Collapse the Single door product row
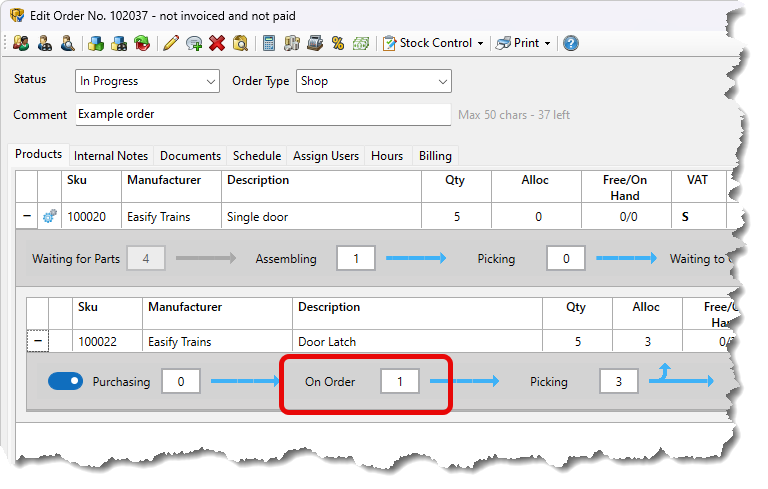 point(26,216)
